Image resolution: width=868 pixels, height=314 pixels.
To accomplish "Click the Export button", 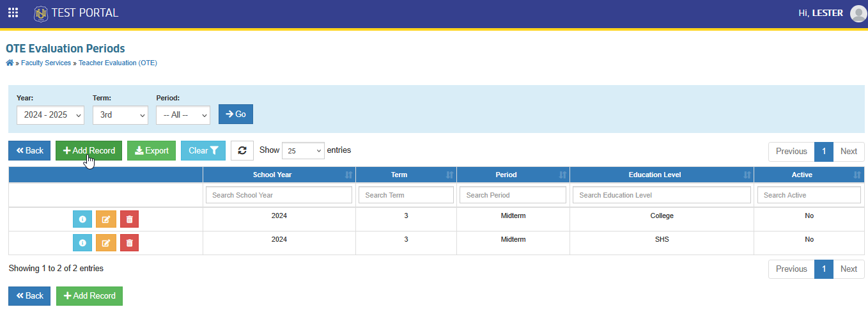I will pyautogui.click(x=151, y=150).
